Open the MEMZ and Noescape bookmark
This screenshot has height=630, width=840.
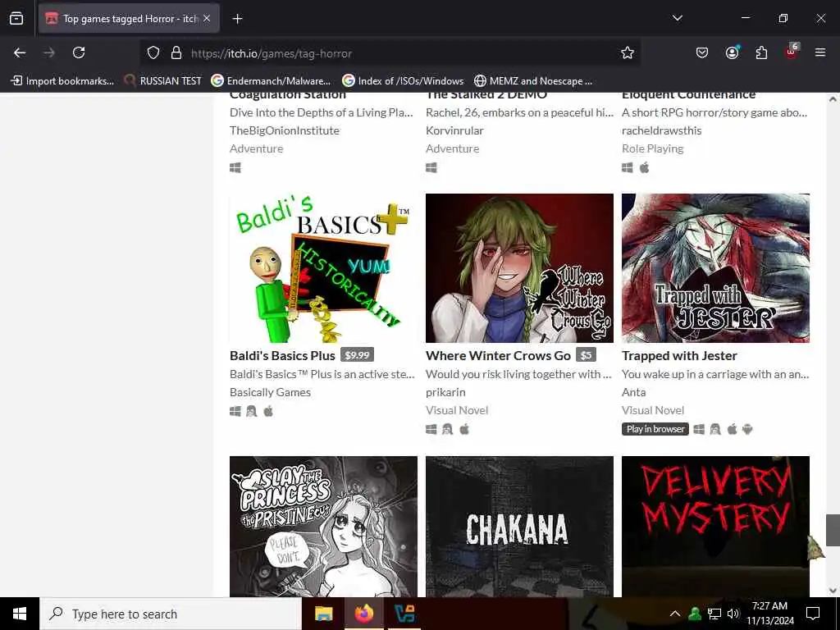tap(533, 81)
